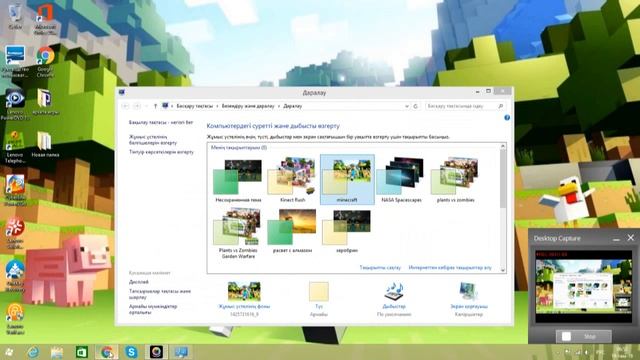640x360 pixels.
Task: Click the get more themes online link
Action: pyautogui.click(x=450, y=268)
